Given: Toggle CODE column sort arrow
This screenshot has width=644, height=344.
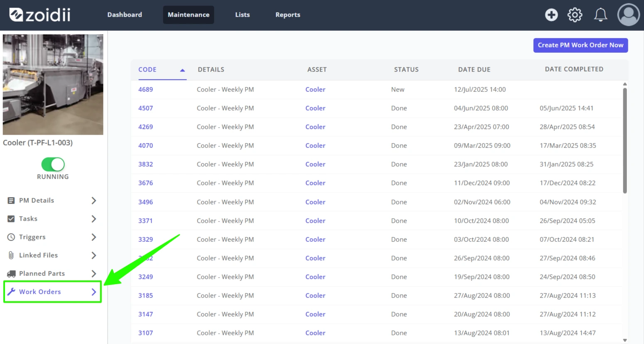Looking at the screenshot, I should pyautogui.click(x=182, y=70).
